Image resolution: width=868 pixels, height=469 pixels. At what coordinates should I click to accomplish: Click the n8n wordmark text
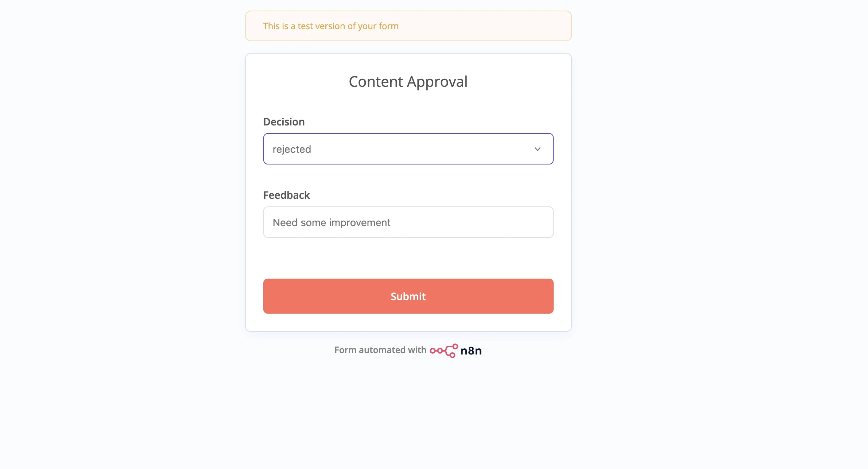(x=471, y=350)
